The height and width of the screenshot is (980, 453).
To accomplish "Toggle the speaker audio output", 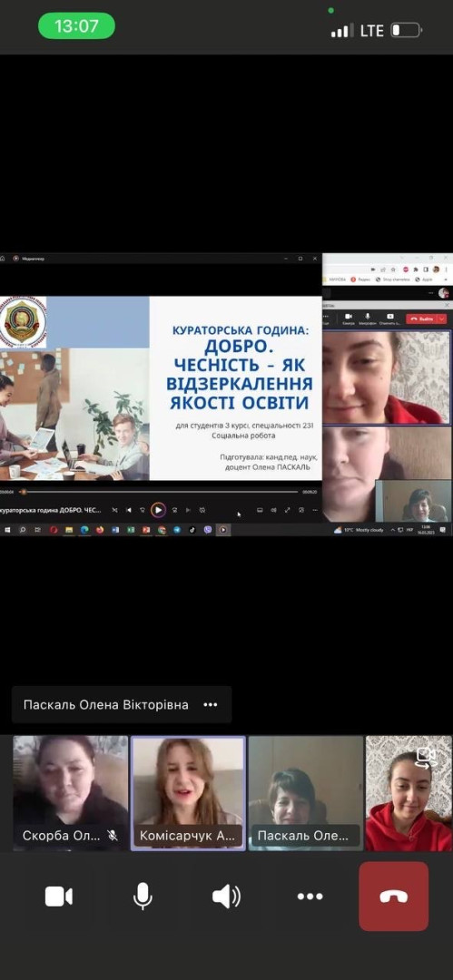I will pyautogui.click(x=227, y=897).
